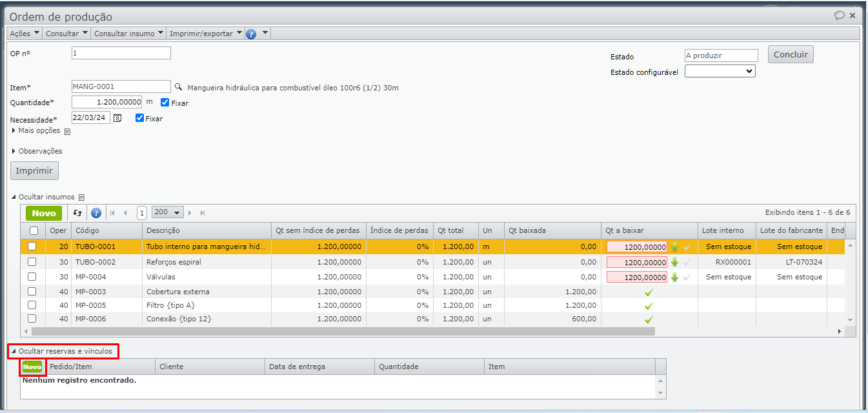Click the Quantidade input field
868x413 pixels.
[x=107, y=102]
